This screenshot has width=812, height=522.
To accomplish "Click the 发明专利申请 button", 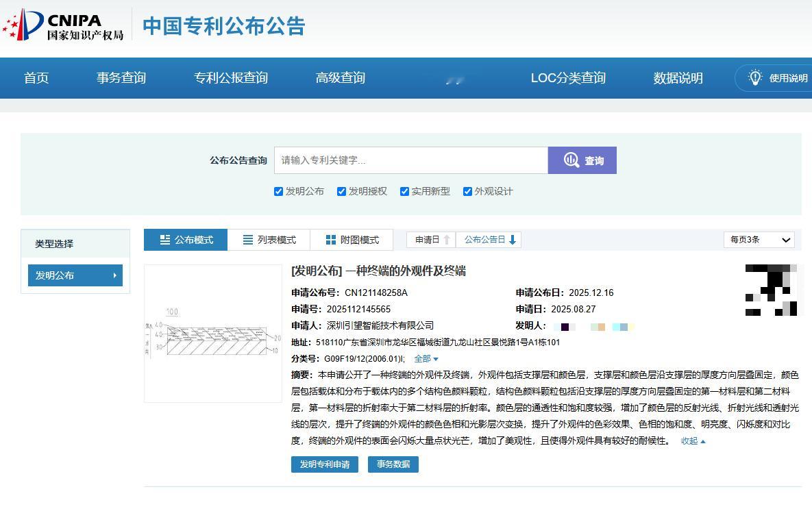I will pos(325,464).
